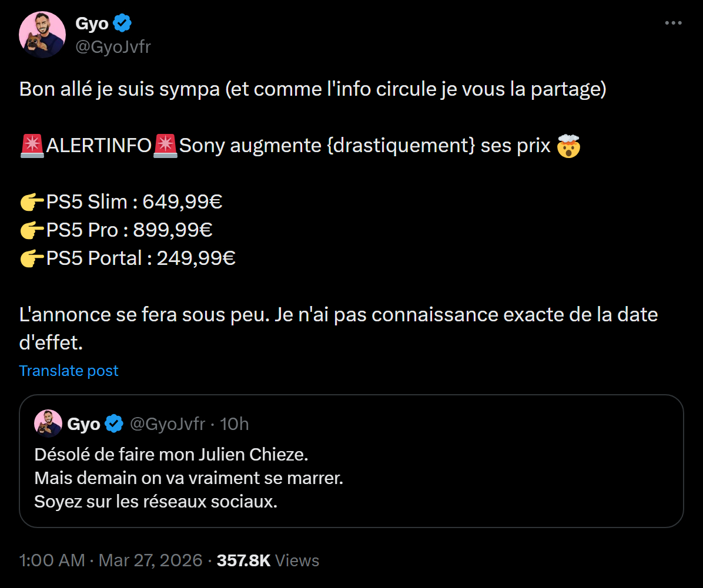Click the 10h timestamp of the quoted post
The width and height of the screenshot is (703, 588).
pos(235,424)
